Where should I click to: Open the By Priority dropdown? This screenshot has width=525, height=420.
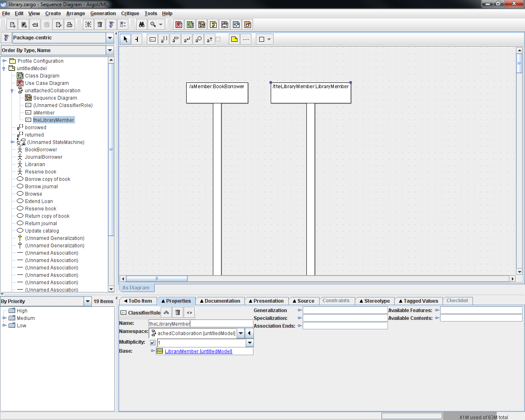click(87, 301)
